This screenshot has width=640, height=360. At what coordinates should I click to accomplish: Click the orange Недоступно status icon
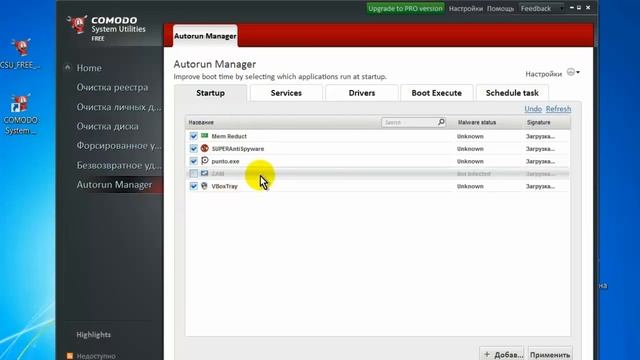point(70,356)
